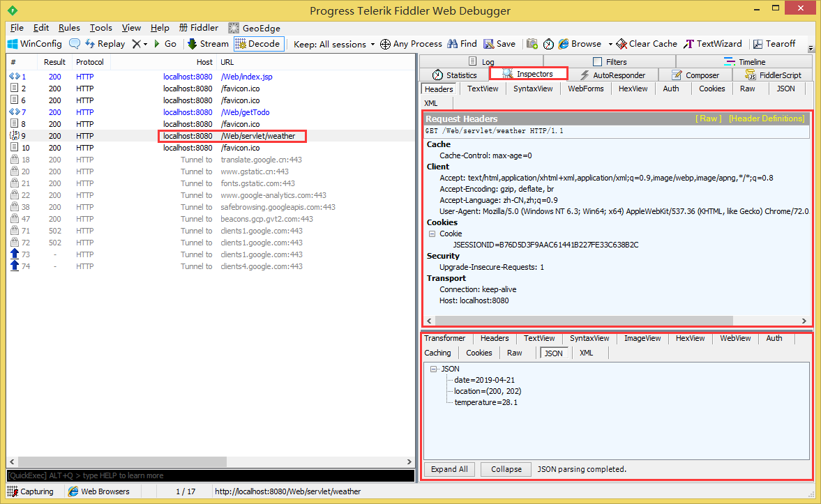Viewport: 821px width, 504px height.
Task: Click session 73 upload arrow icon
Action: pyautogui.click(x=15, y=254)
